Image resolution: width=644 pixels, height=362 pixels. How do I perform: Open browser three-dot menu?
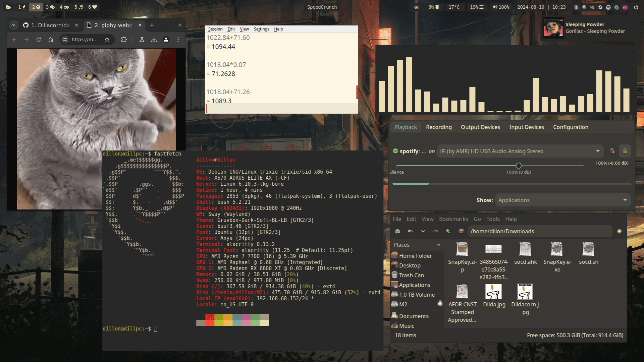(178, 40)
